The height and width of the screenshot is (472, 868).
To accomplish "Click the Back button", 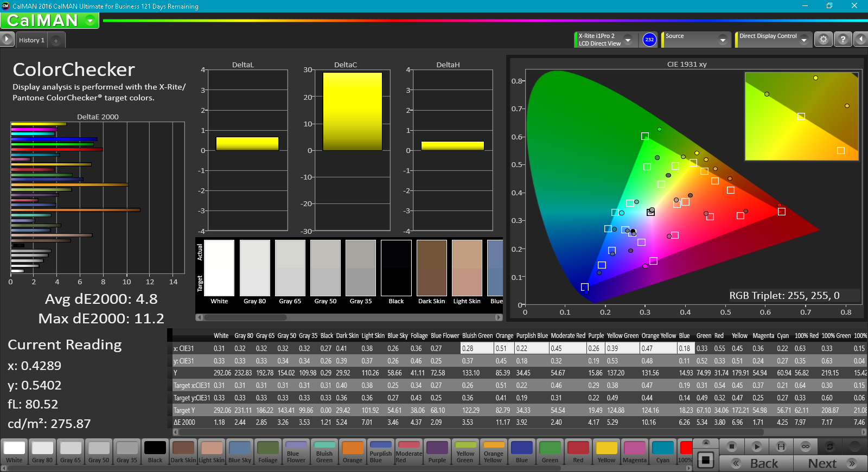I will click(756, 463).
